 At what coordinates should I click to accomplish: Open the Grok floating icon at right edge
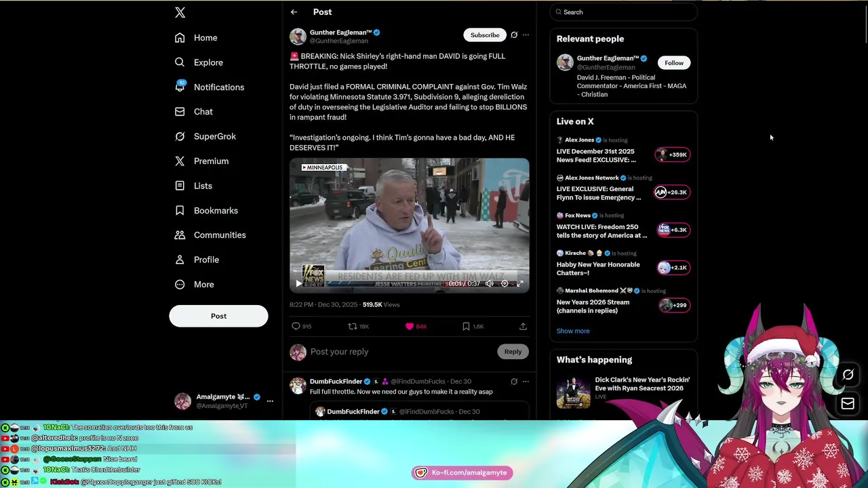[848, 375]
